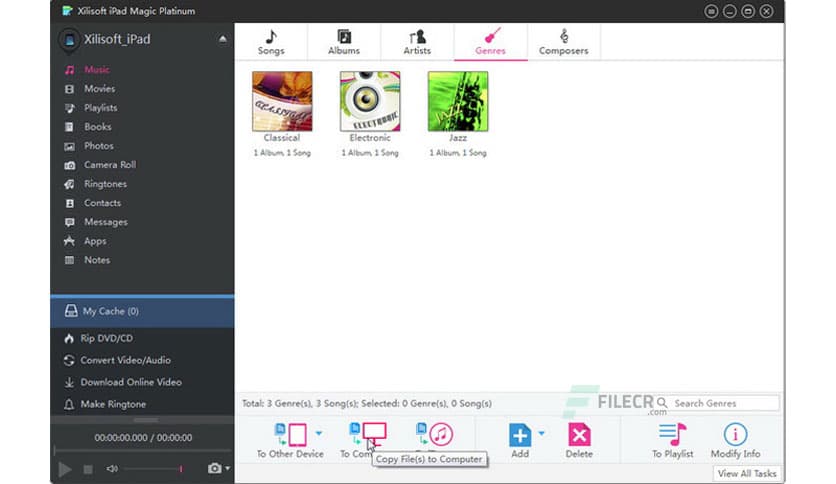
Task: Select Ringtones in the sidebar
Action: (x=105, y=184)
